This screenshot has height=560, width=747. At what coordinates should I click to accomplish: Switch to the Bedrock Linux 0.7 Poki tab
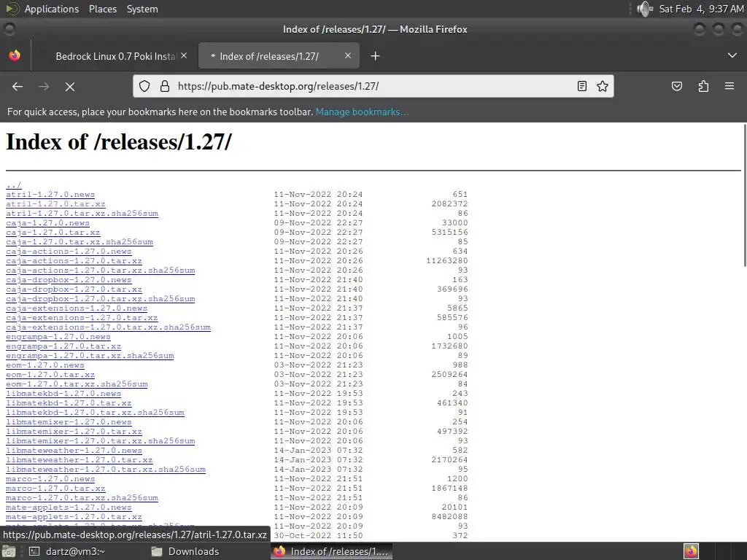coord(116,56)
